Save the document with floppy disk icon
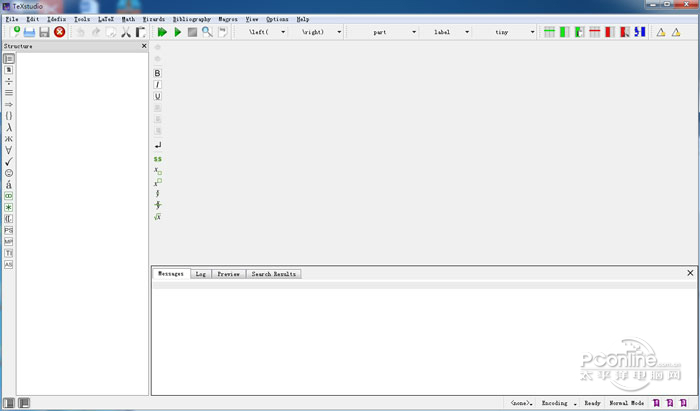This screenshot has height=411, width=700. point(44,32)
